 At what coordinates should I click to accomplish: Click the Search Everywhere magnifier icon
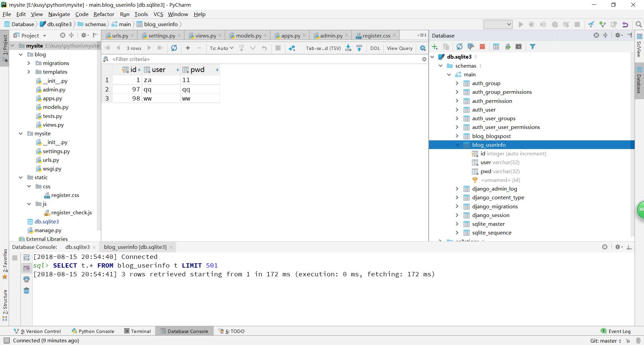click(x=639, y=24)
